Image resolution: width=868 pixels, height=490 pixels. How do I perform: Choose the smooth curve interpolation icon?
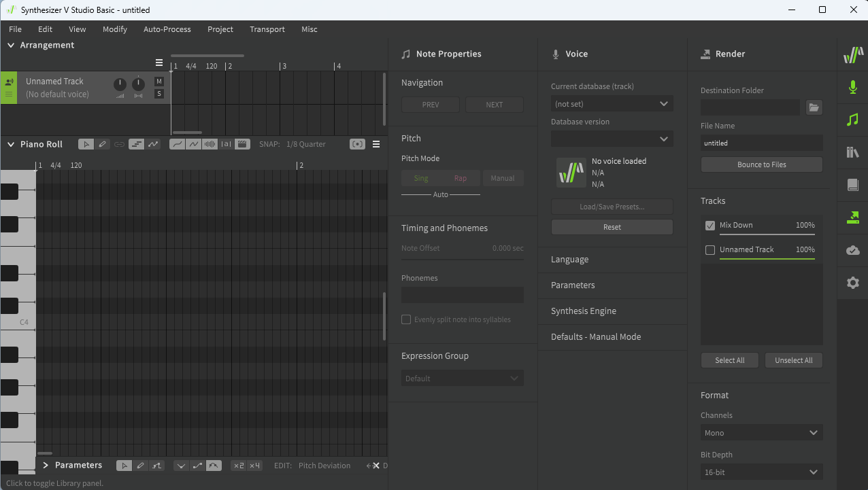[214, 466]
